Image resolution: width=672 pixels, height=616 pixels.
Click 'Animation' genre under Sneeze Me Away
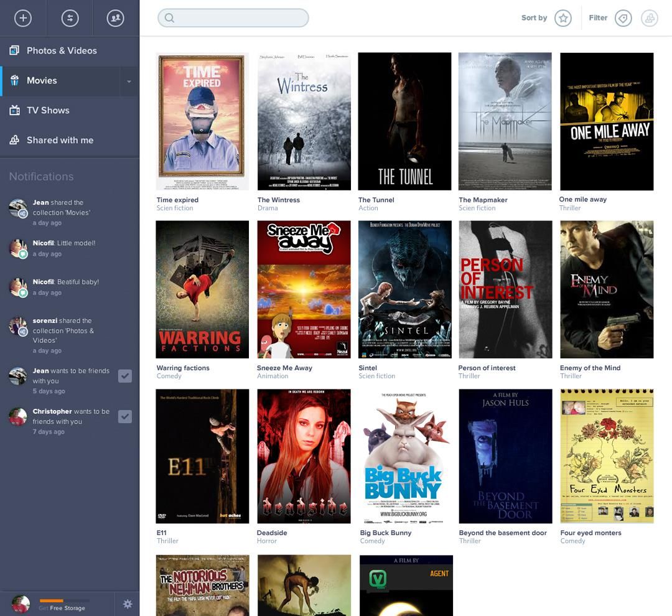click(273, 376)
